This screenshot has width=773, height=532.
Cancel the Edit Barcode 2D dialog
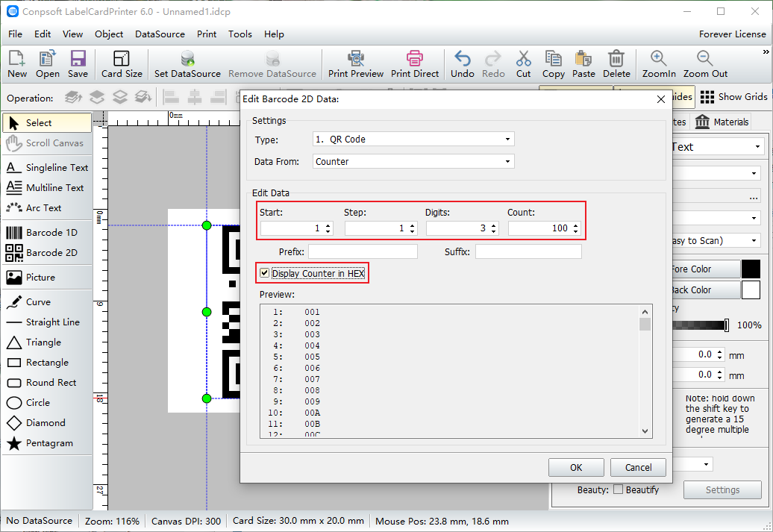pos(638,467)
